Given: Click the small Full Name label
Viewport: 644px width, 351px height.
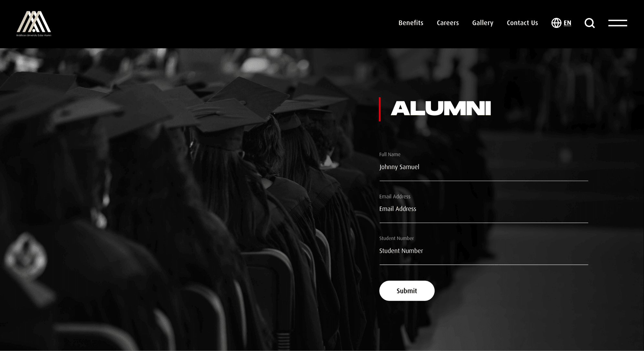Looking at the screenshot, I should pyautogui.click(x=390, y=154).
